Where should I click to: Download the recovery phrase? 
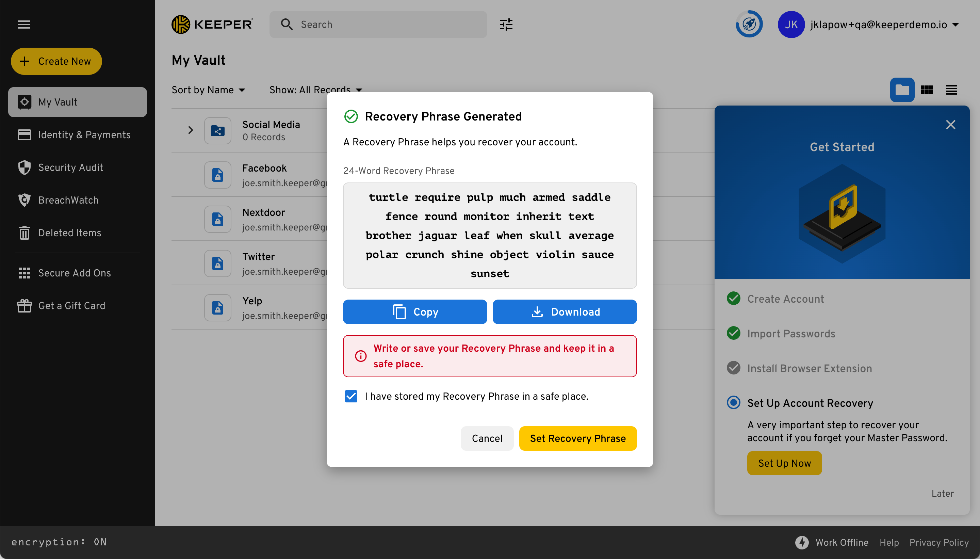pyautogui.click(x=565, y=312)
